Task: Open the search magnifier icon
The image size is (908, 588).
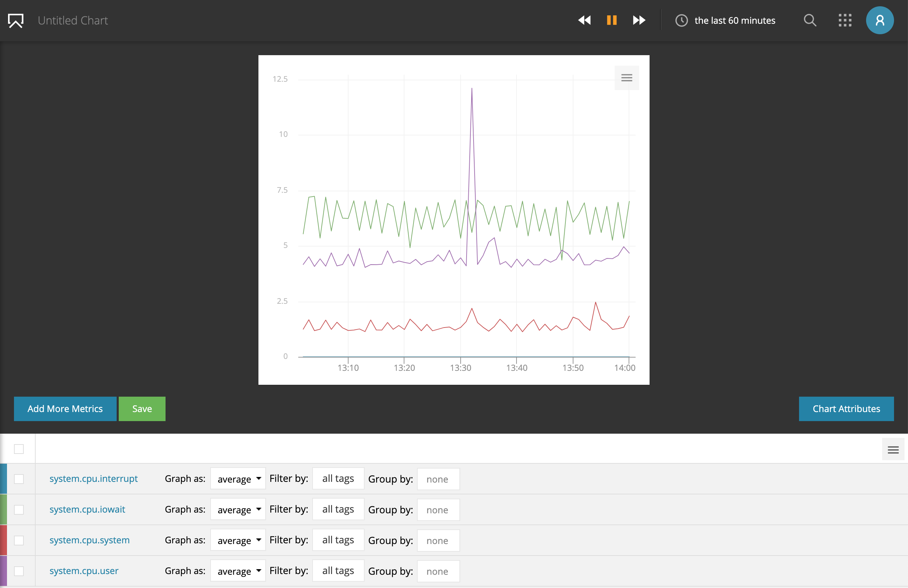Action: tap(810, 20)
